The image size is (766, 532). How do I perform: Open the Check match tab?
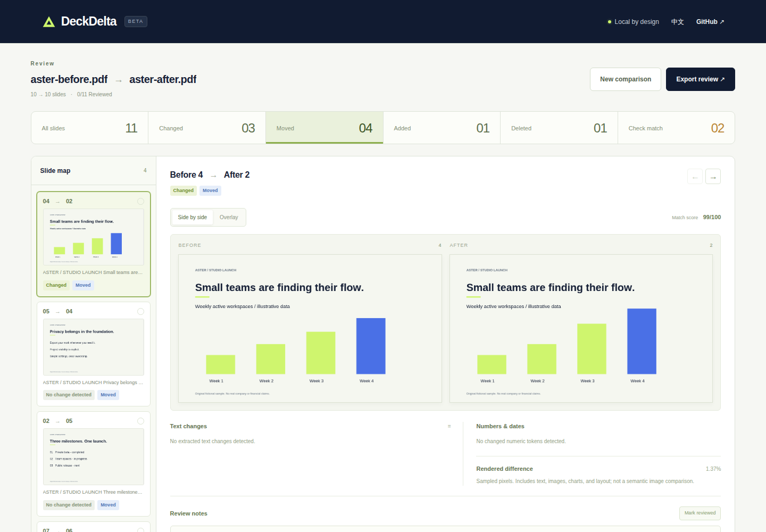(676, 128)
